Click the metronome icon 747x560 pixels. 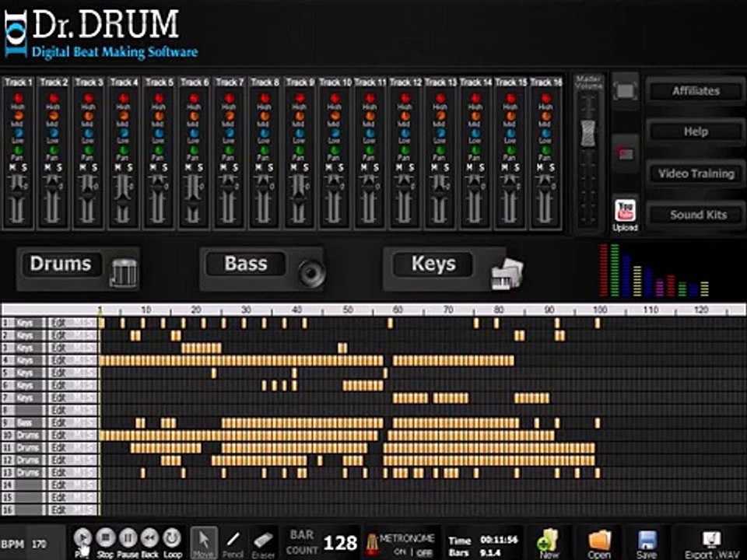click(x=372, y=544)
